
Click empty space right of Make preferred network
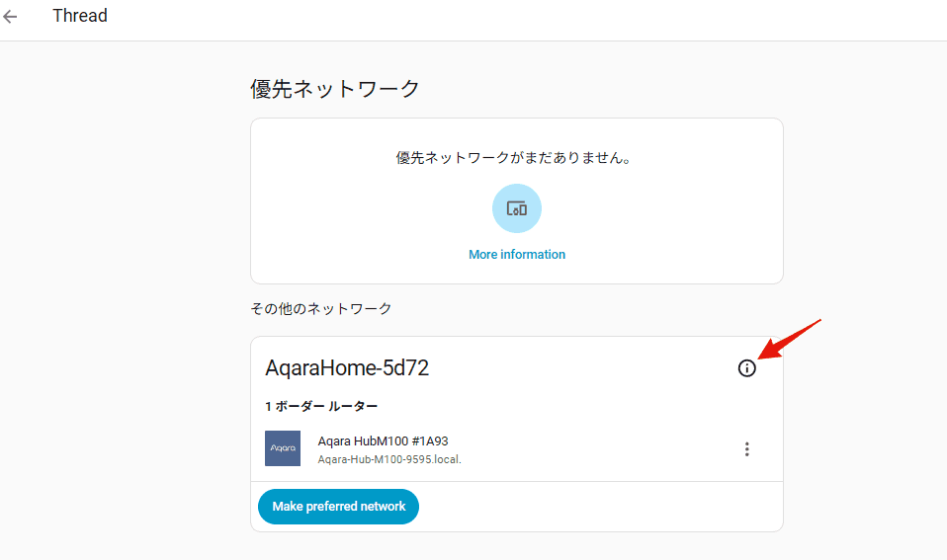pos(593,507)
